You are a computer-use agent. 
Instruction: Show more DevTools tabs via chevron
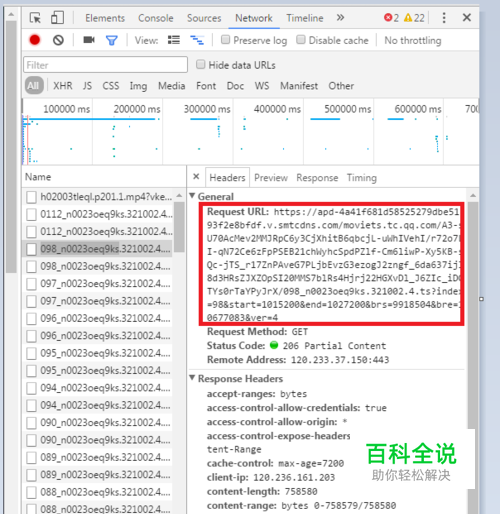tap(340, 17)
